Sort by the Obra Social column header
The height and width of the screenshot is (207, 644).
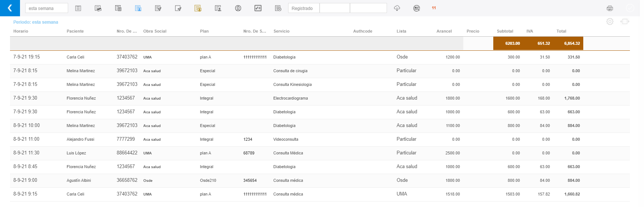(155, 31)
